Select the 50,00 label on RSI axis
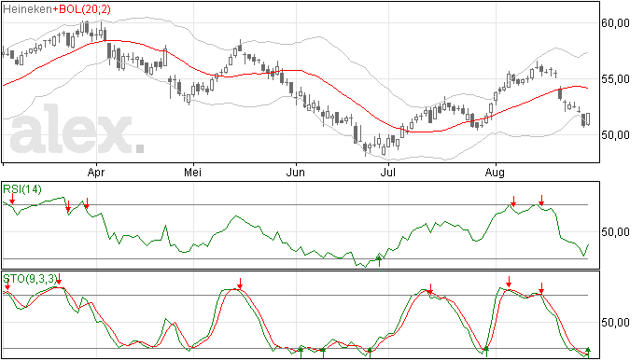The height and width of the screenshot is (361, 644). (615, 232)
